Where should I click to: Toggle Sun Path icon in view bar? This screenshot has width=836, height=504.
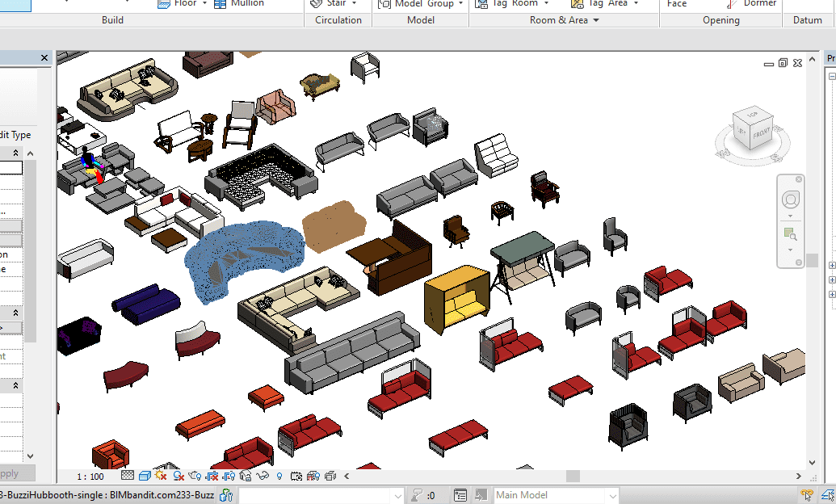[x=160, y=477]
